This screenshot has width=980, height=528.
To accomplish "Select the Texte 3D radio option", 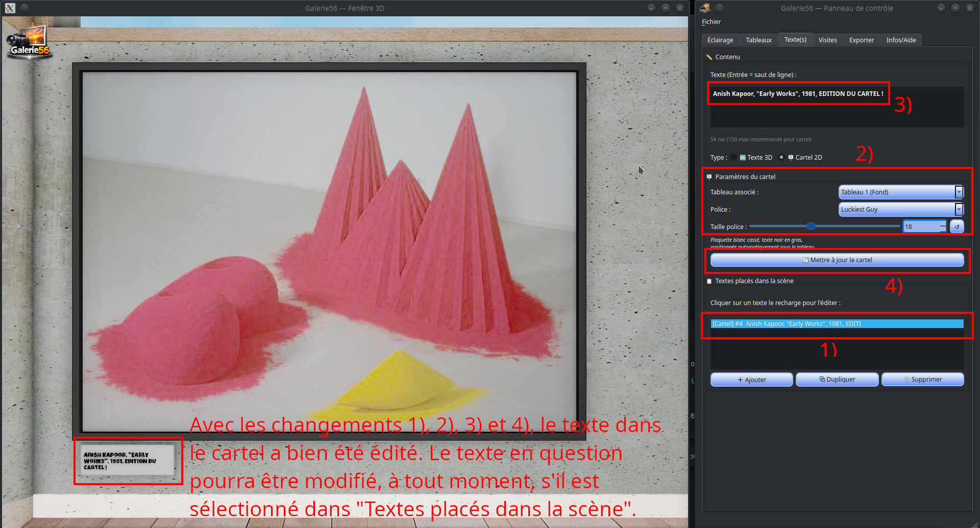I will tap(733, 158).
